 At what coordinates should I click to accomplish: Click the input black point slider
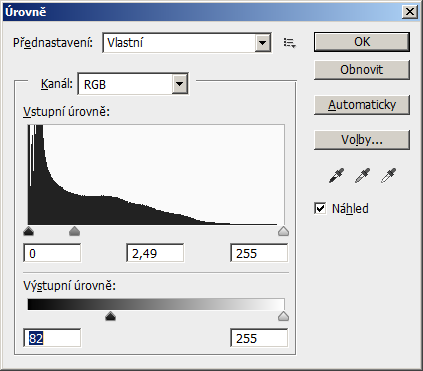pyautogui.click(x=29, y=231)
